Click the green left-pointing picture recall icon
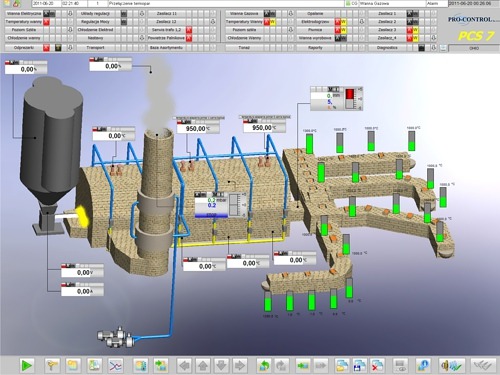Viewport: 500px width, 375px height. 303,366
